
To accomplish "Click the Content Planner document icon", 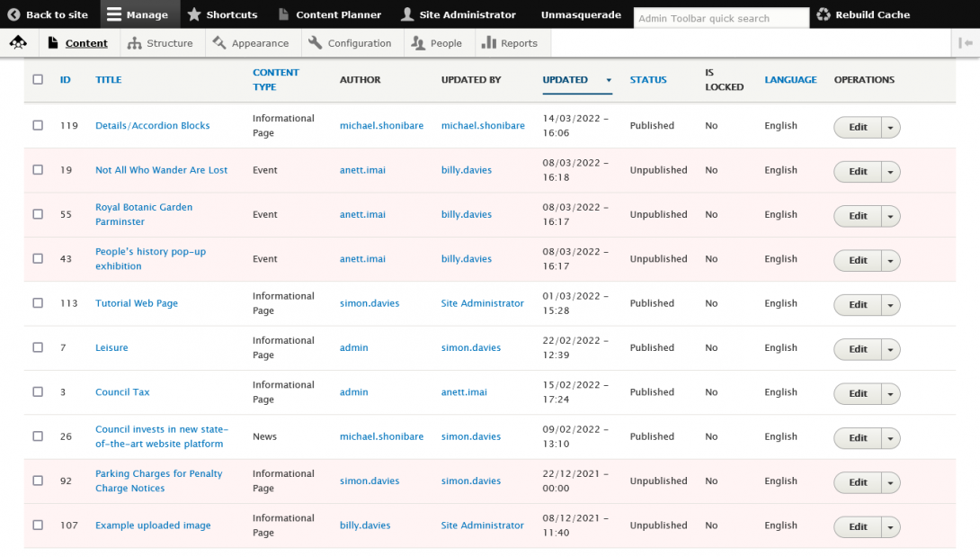I will tap(284, 14).
